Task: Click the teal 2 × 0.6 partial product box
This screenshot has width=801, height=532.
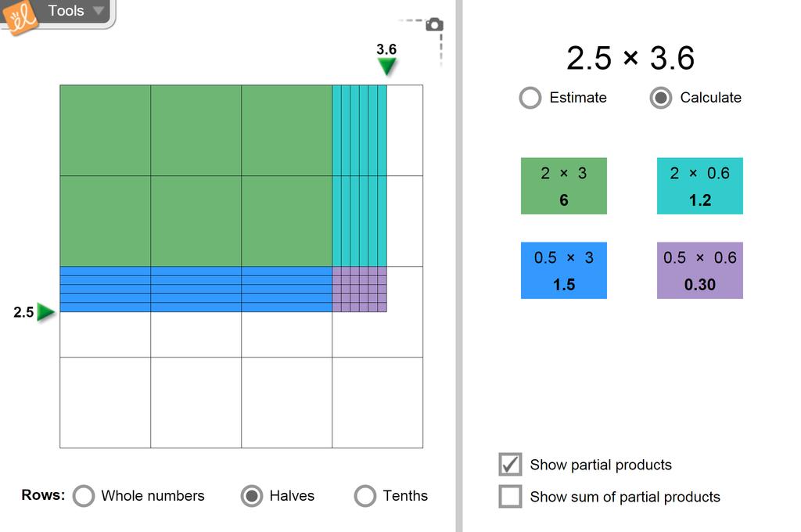Action: pos(700,186)
